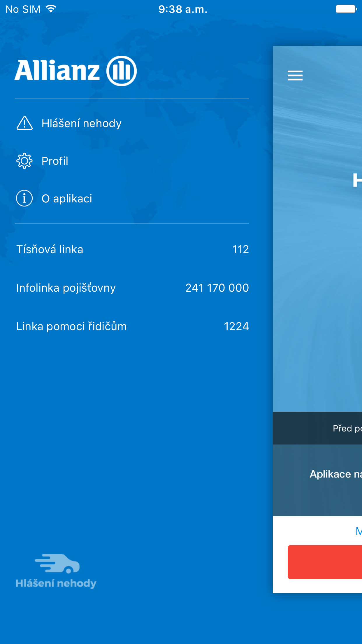The image size is (362, 644).
Task: Call Tísňová linka emergency line
Action: [133, 249]
